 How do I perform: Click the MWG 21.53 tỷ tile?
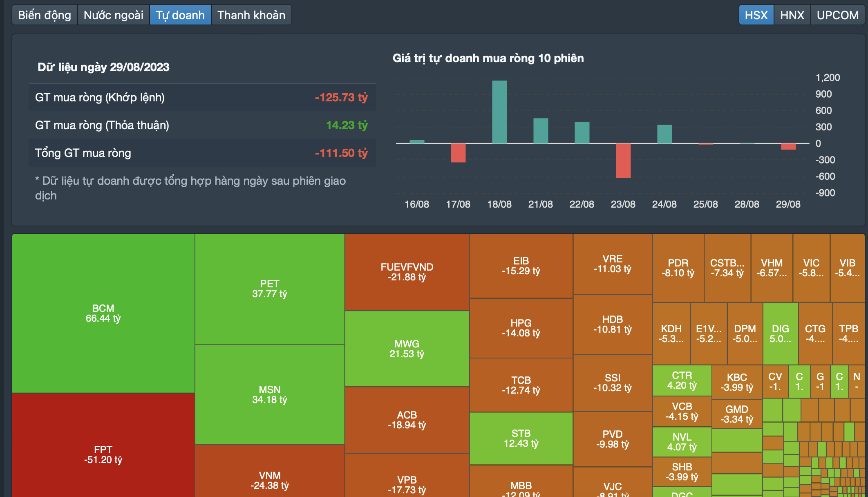pyautogui.click(x=407, y=349)
